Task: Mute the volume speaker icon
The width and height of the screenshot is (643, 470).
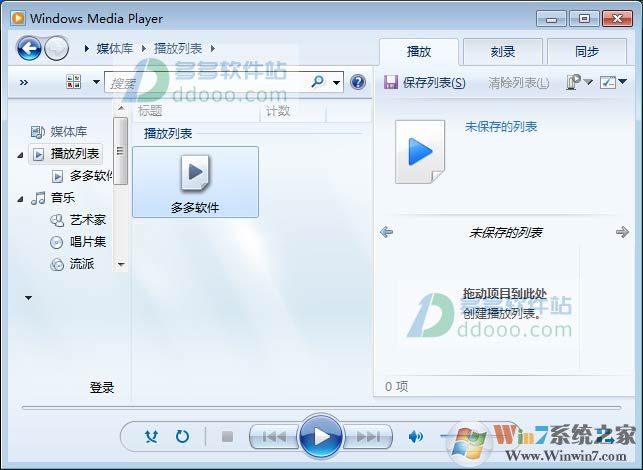Action: [415, 437]
